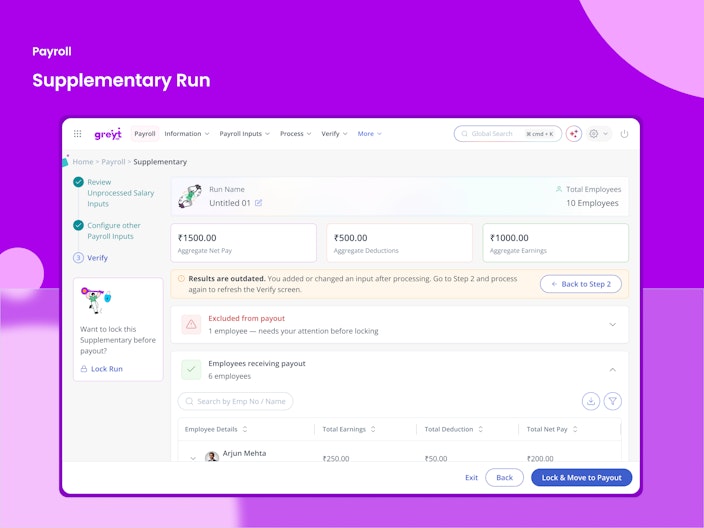The width and height of the screenshot is (704, 528).
Task: Focus the Search by Emp No / Name field
Action: coord(235,401)
